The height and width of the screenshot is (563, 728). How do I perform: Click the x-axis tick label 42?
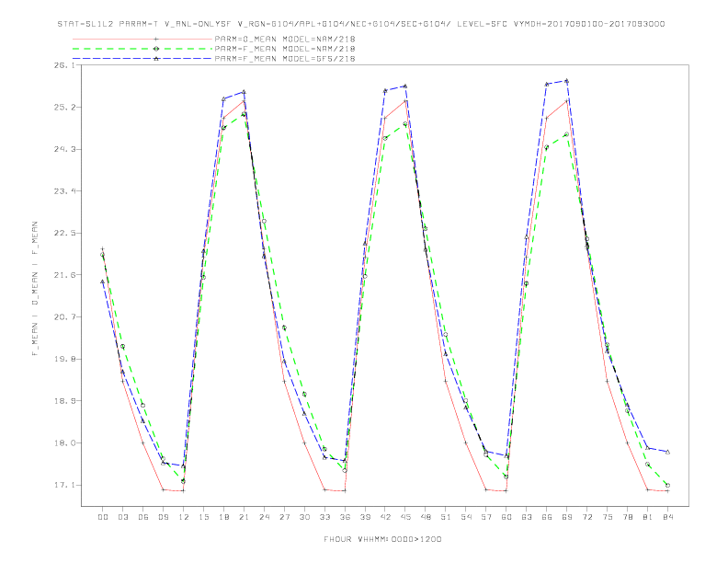385,517
